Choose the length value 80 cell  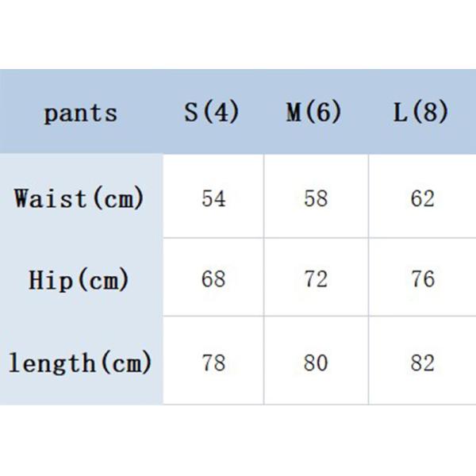(316, 363)
